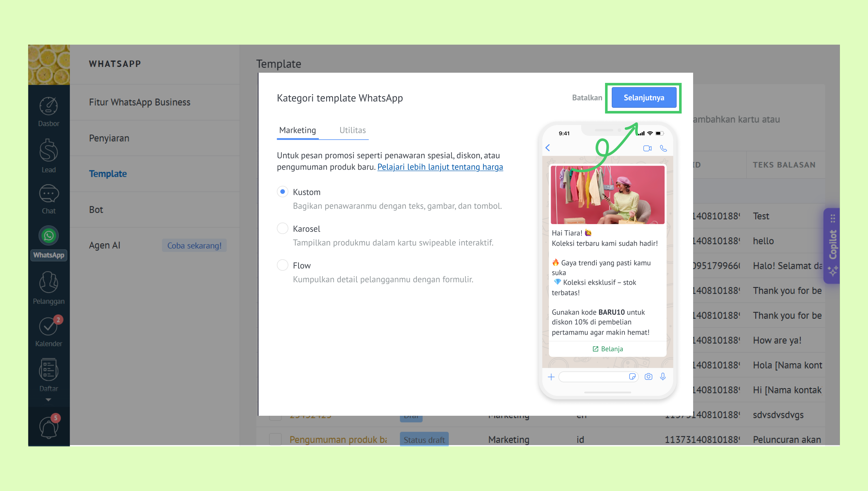Click the WhatsApp sidebar icon

[x=49, y=236]
